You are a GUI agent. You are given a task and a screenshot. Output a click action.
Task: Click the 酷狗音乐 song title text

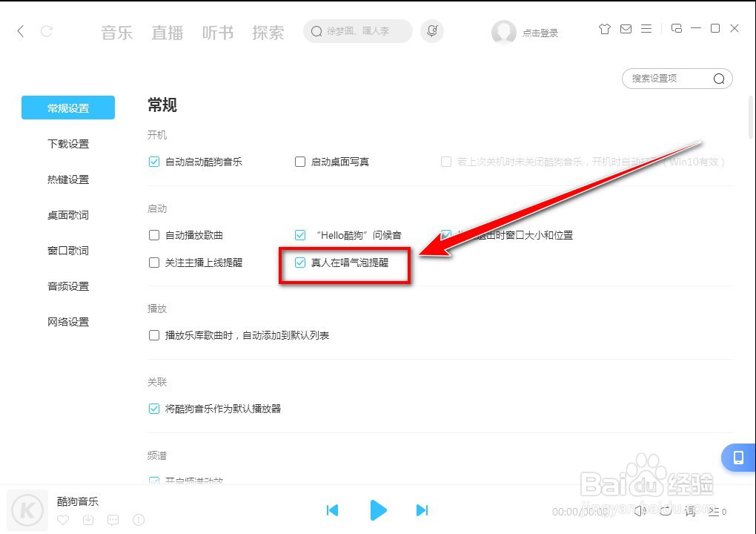78,501
